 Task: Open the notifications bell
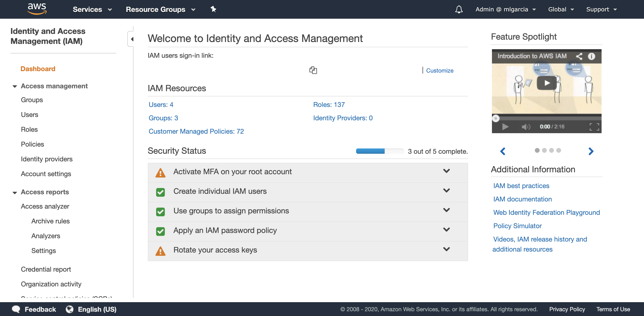pyautogui.click(x=459, y=10)
